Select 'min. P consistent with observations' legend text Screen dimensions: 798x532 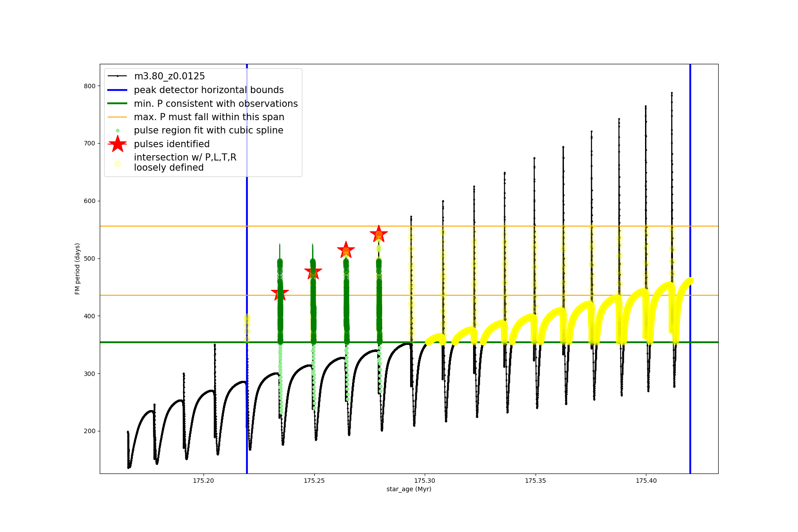[215, 103]
